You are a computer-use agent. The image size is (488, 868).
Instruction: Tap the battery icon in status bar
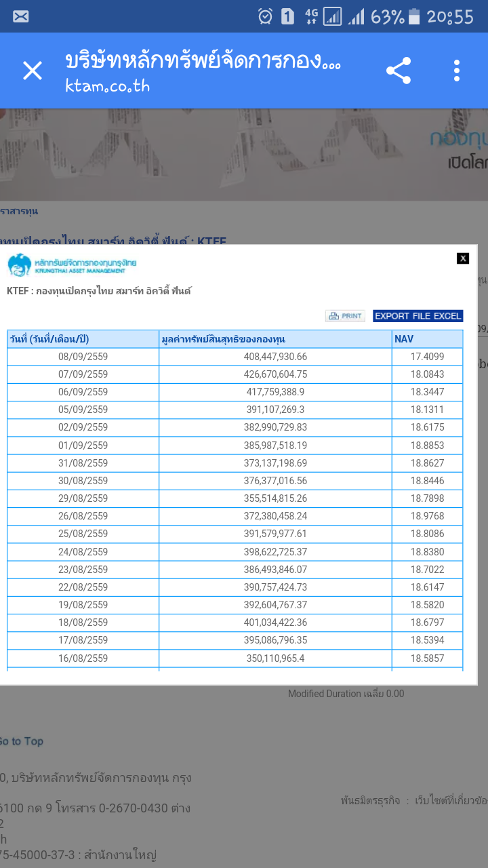pos(414,16)
